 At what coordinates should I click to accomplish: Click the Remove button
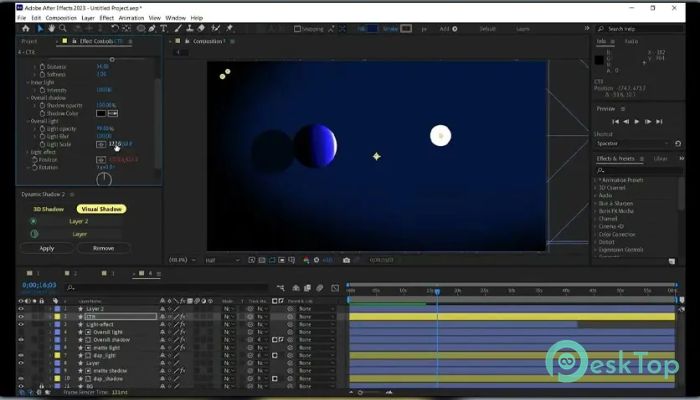(x=103, y=247)
